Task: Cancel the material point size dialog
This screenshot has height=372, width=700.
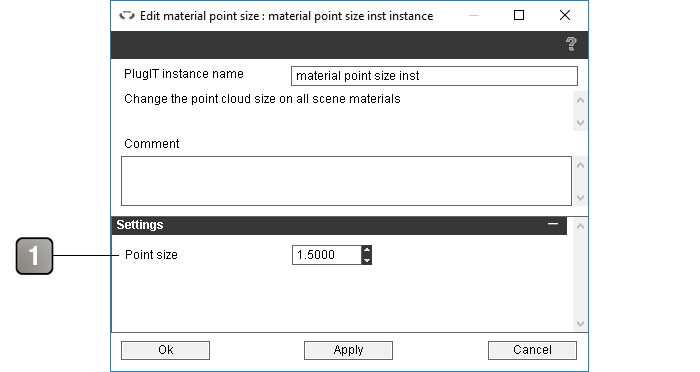Action: [532, 350]
